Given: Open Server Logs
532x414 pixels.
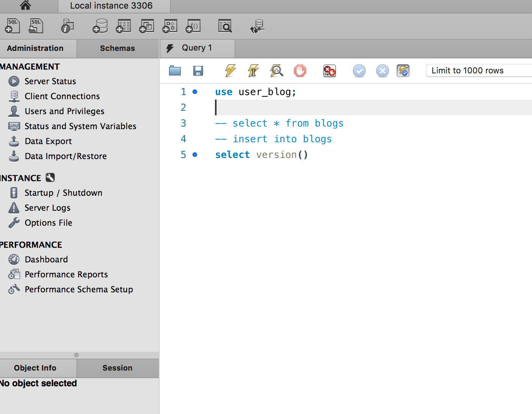Looking at the screenshot, I should click(47, 208).
